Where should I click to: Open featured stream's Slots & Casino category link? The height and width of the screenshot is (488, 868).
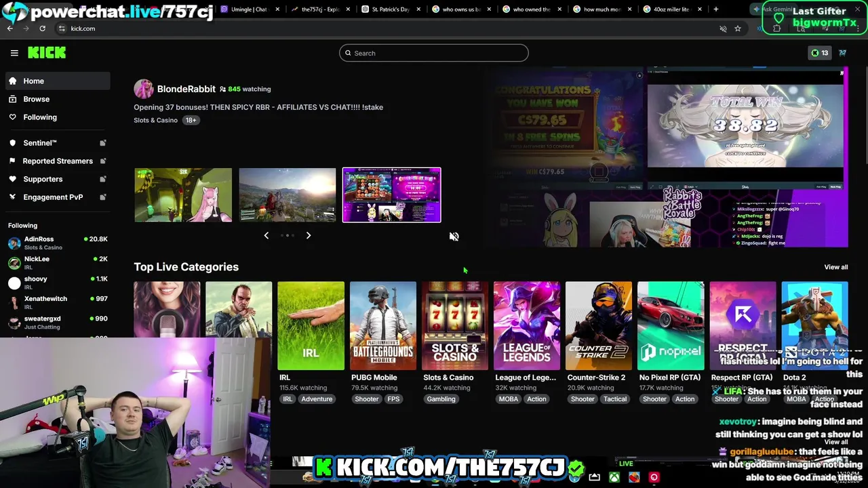(x=155, y=120)
